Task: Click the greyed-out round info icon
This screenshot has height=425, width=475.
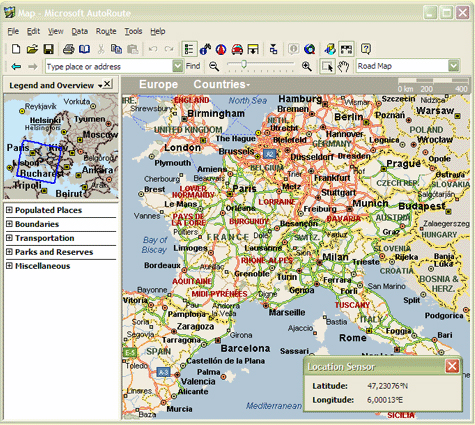Action: 293,49
